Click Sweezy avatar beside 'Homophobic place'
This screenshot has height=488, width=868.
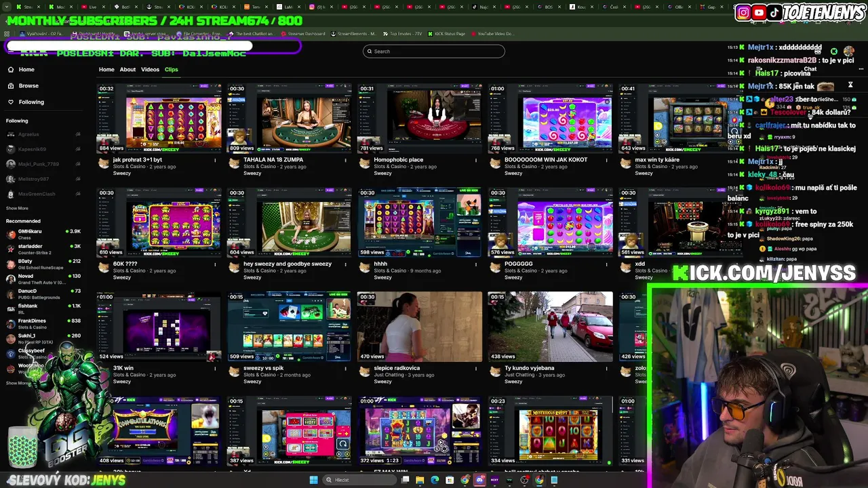pos(364,163)
